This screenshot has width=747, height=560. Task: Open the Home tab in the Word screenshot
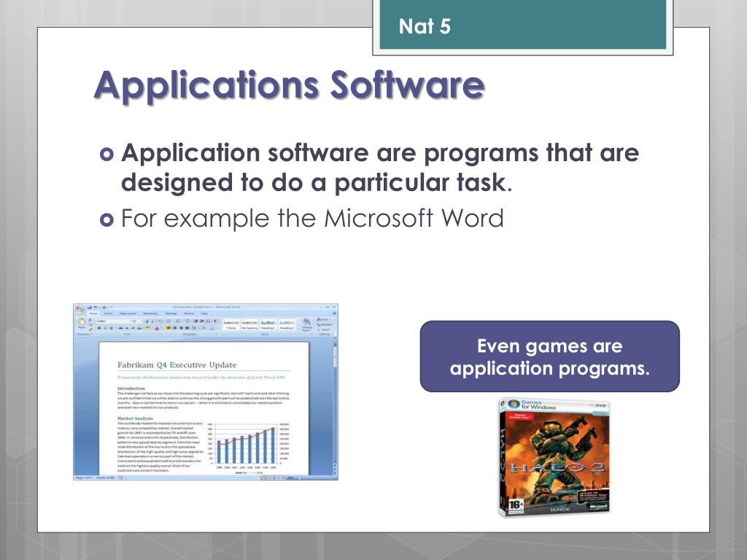pyautogui.click(x=94, y=314)
